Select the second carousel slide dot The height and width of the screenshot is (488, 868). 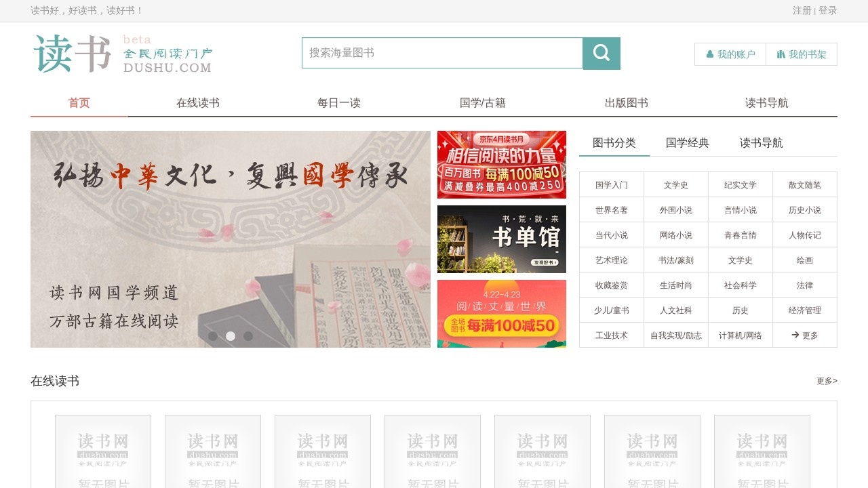point(231,336)
